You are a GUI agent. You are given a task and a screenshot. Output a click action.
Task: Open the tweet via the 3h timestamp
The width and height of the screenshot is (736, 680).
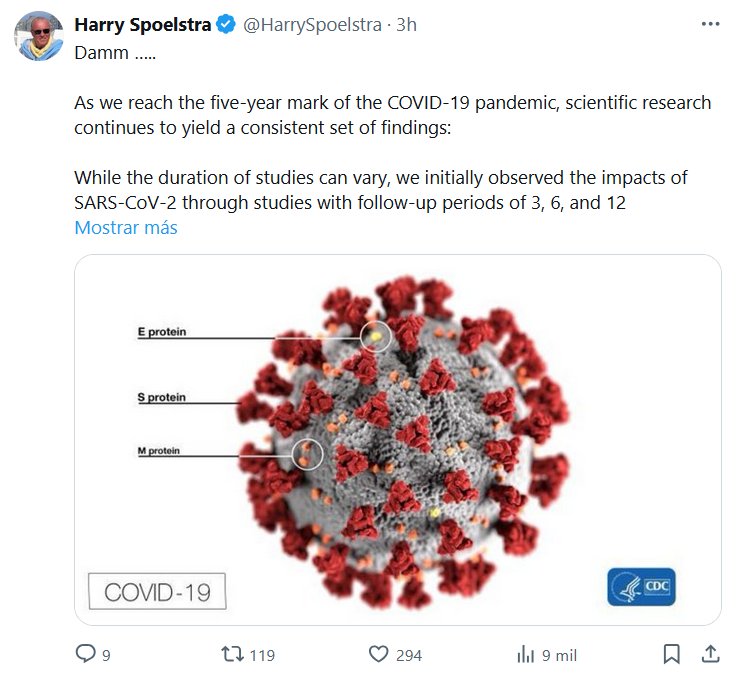[x=406, y=25]
